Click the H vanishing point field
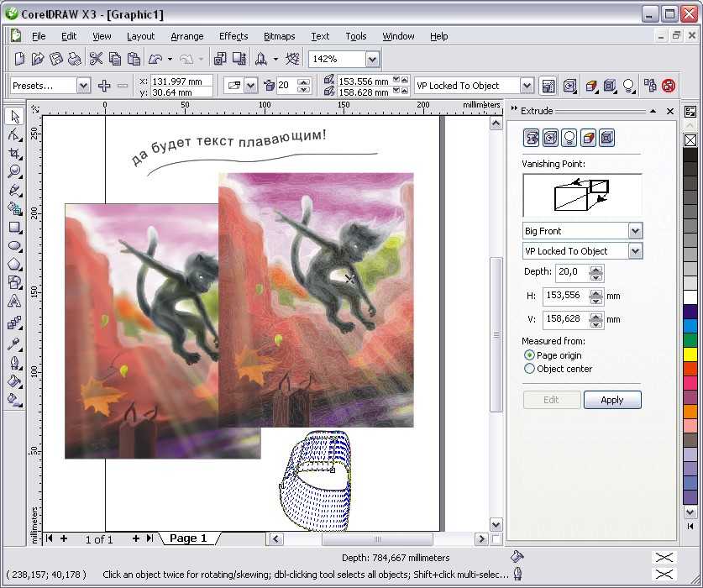The height and width of the screenshot is (588, 703). click(567, 296)
